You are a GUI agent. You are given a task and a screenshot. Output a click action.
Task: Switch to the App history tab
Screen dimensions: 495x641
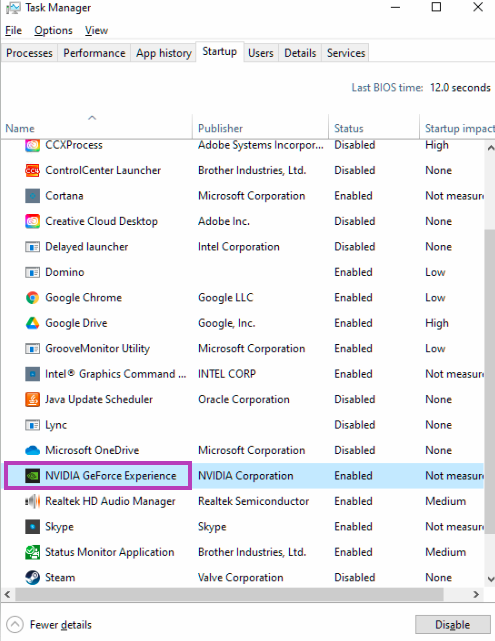(164, 53)
